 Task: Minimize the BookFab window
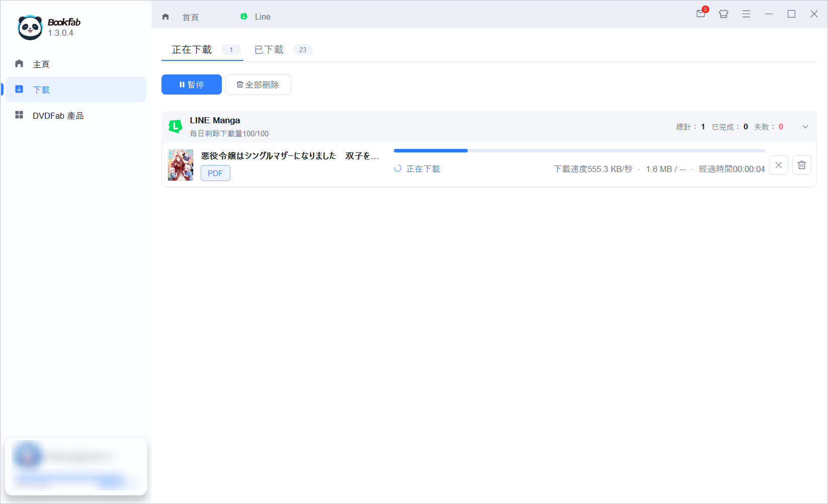click(x=769, y=14)
